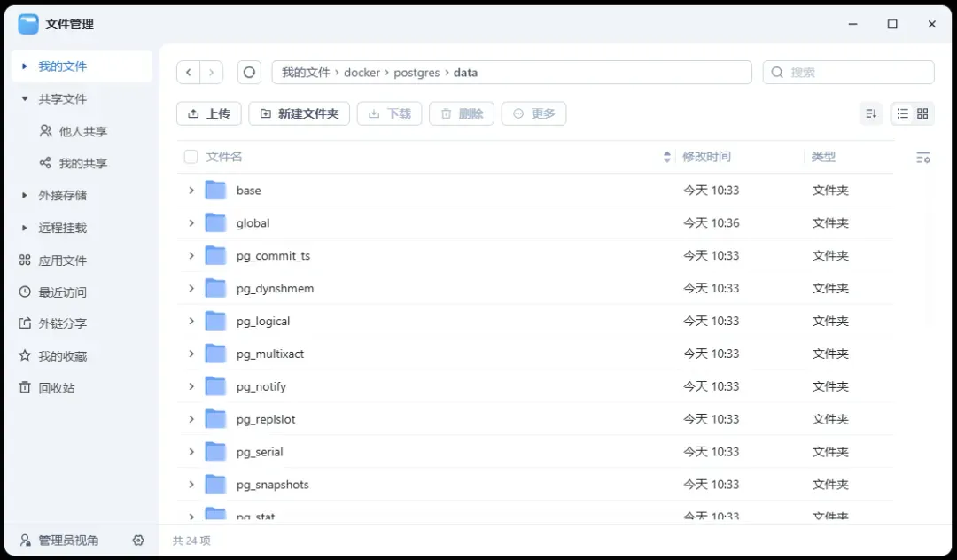Open the sort order icon
The height and width of the screenshot is (560, 957).
tap(870, 113)
